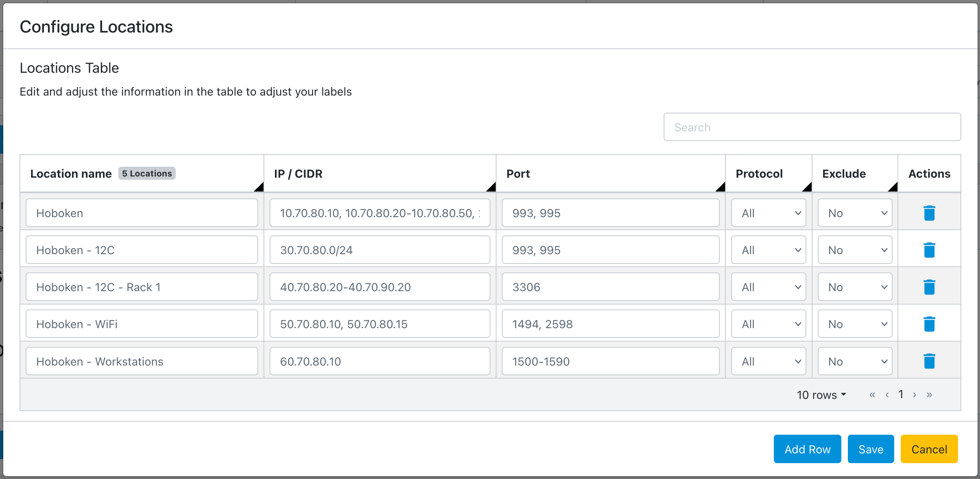Go to last page of table
The width and height of the screenshot is (980, 479).
pyautogui.click(x=929, y=395)
